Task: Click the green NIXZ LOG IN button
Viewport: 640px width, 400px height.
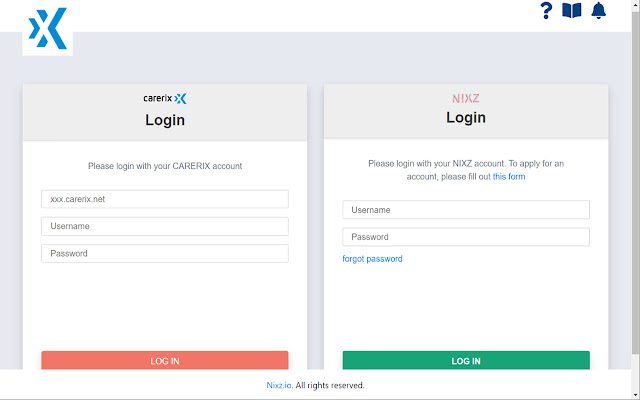Action: point(466,360)
